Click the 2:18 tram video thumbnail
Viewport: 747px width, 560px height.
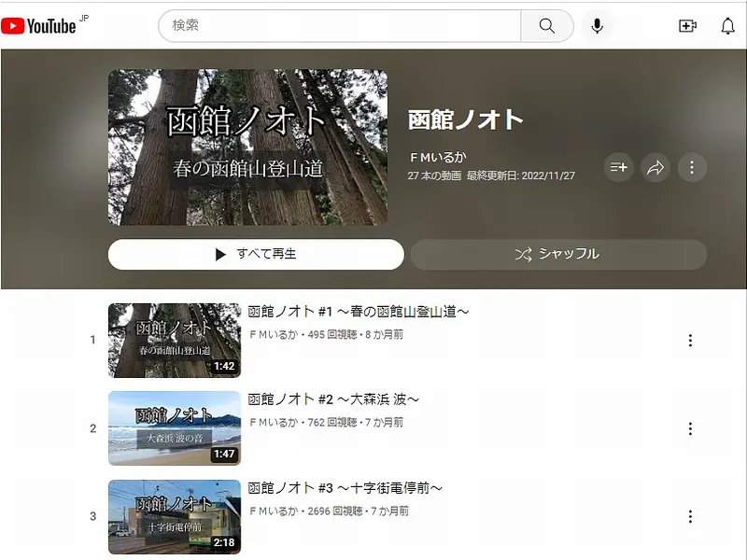[174, 516]
